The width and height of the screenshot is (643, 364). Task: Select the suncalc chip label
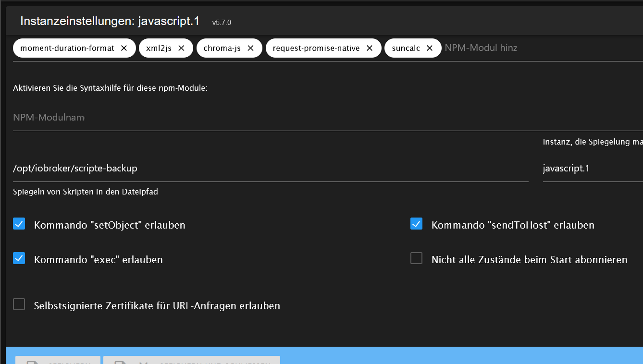(x=406, y=48)
